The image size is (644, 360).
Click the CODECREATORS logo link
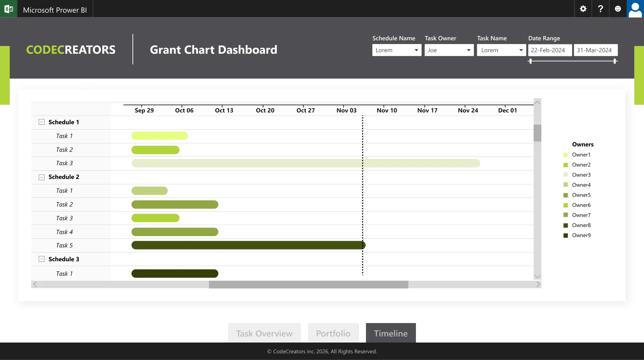pos(70,49)
